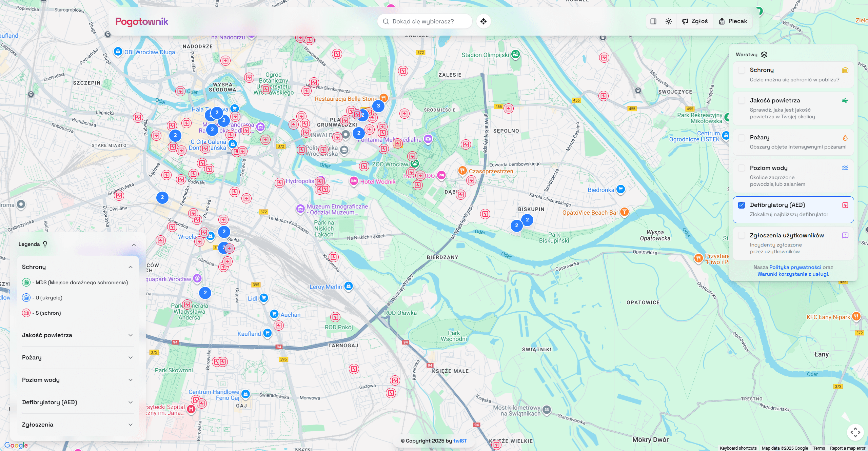This screenshot has height=451, width=868.
Task: Open Google Maps Terms link
Action: point(819,448)
